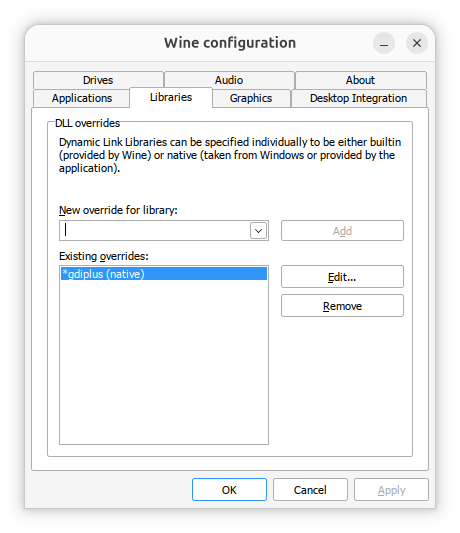
Task: Open the Audio tab
Action: click(229, 80)
